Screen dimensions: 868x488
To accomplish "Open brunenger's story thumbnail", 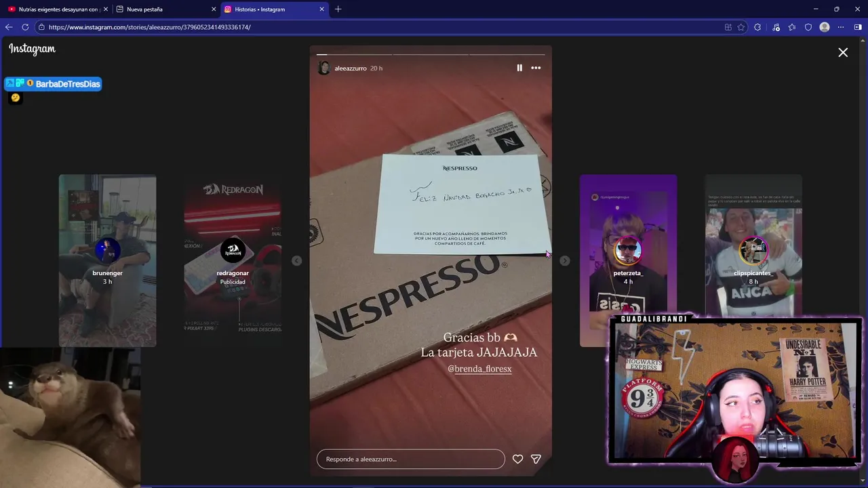I will click(x=107, y=260).
